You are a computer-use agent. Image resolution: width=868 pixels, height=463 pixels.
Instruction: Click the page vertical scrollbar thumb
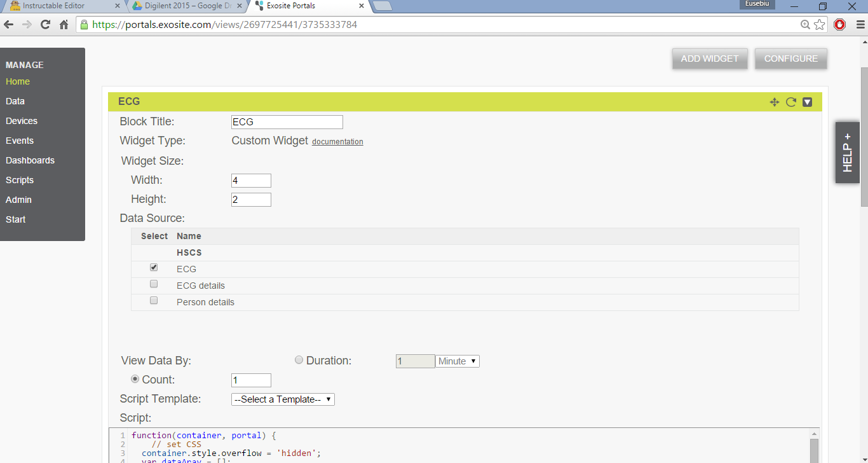[x=864, y=137]
